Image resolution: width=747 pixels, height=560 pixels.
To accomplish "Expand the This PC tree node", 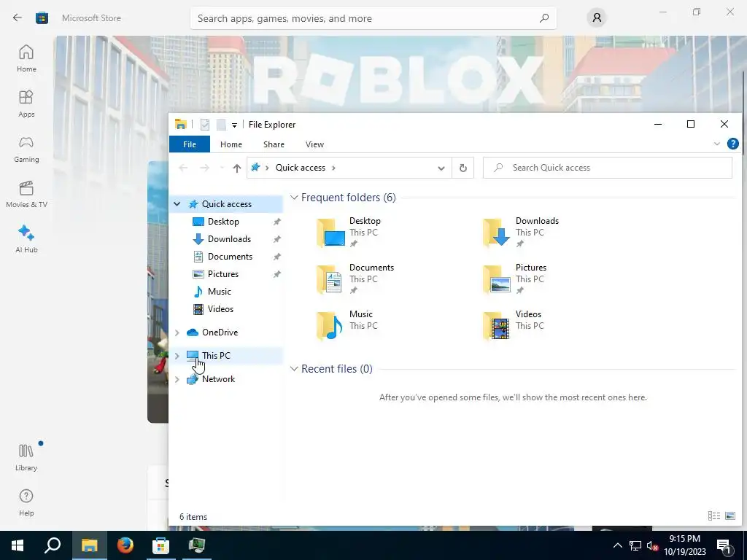I will [177, 356].
